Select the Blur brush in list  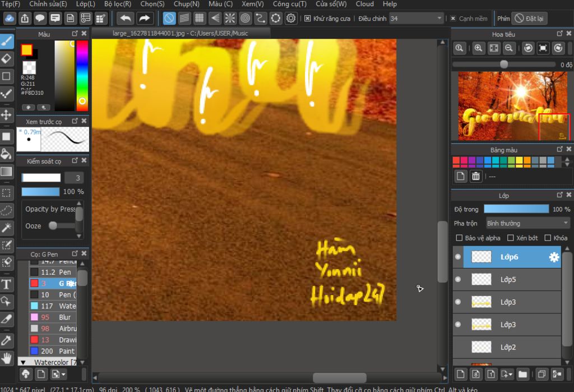coord(53,317)
